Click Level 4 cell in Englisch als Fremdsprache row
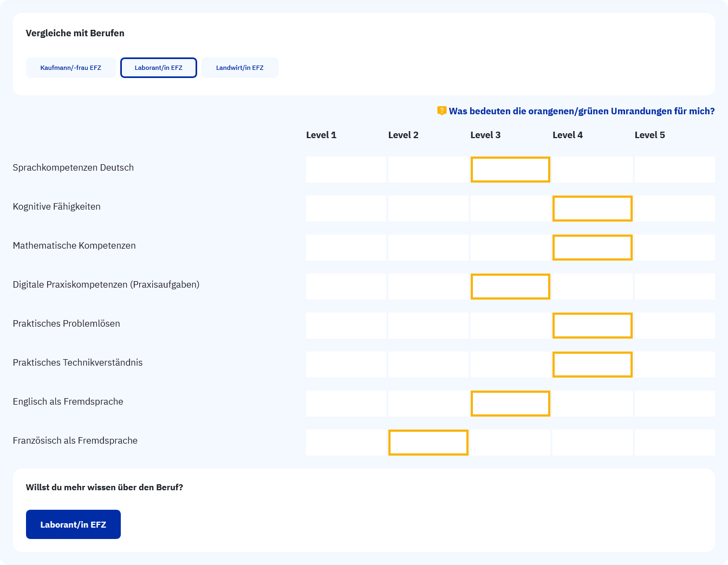Image resolution: width=728 pixels, height=565 pixels. click(593, 404)
